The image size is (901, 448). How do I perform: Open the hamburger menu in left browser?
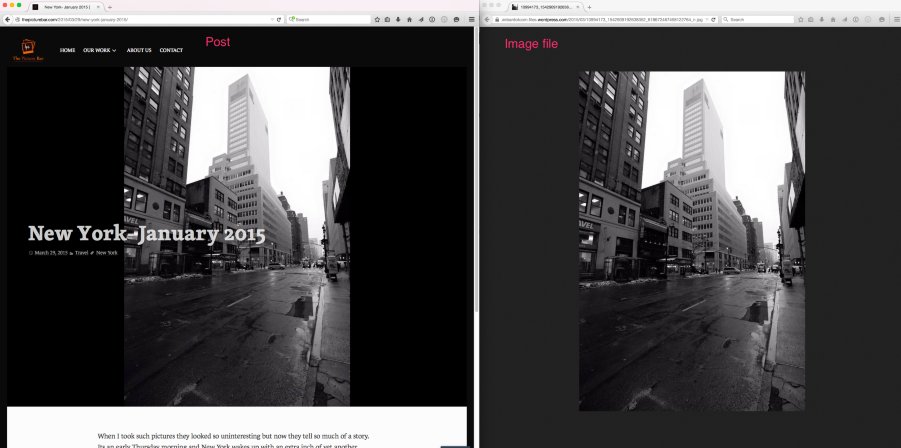470,19
